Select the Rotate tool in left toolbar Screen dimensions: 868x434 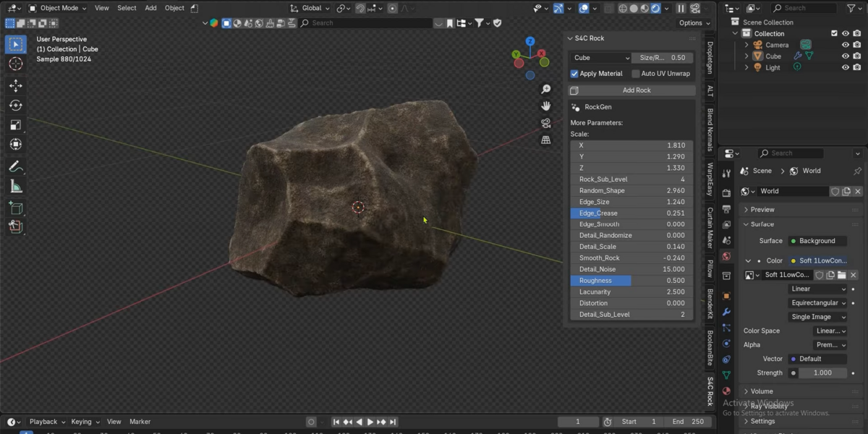[x=15, y=106]
